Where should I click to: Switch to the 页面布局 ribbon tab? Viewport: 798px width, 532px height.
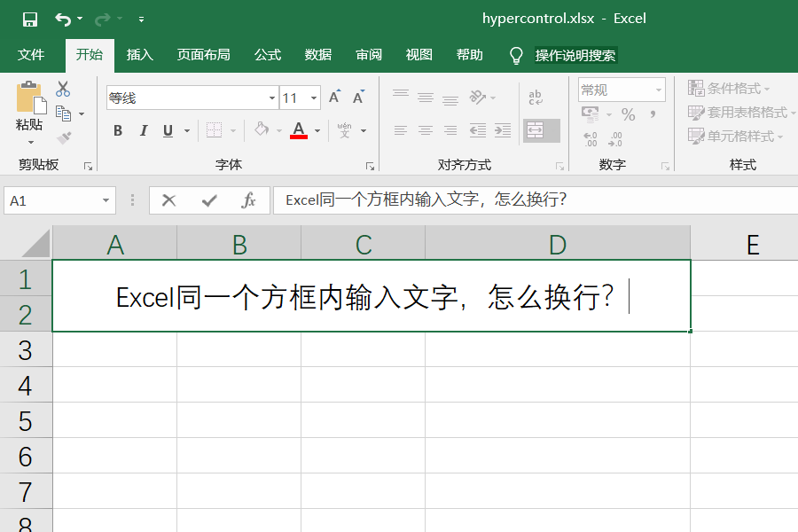204,54
